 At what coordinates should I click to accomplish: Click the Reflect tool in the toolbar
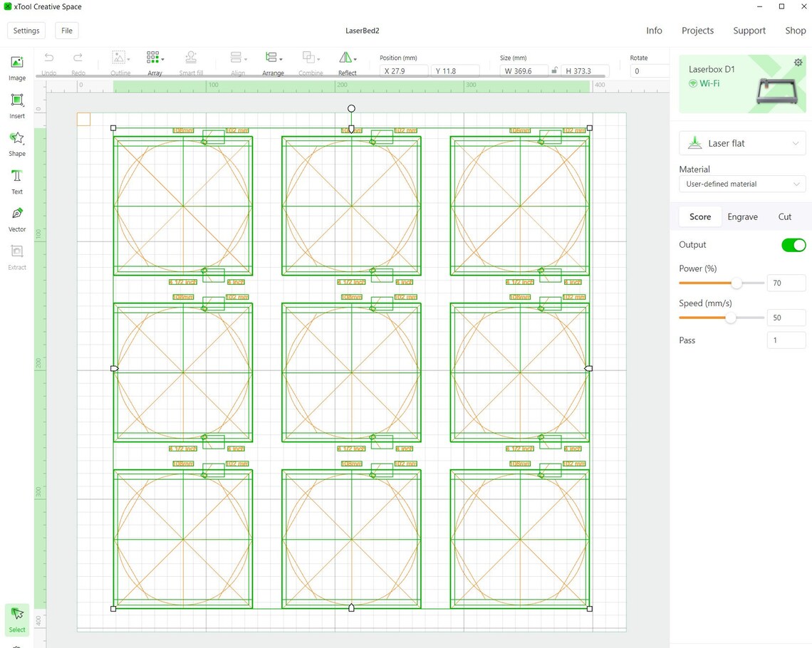pyautogui.click(x=347, y=63)
